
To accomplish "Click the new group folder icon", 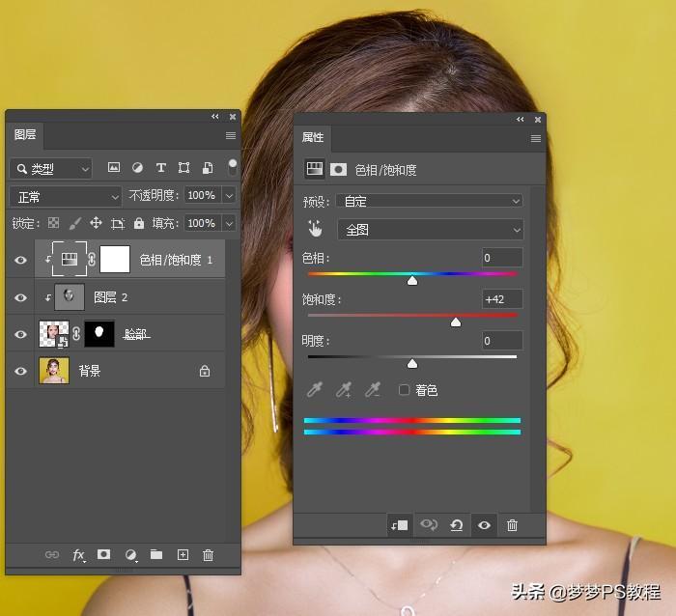I will click(156, 555).
